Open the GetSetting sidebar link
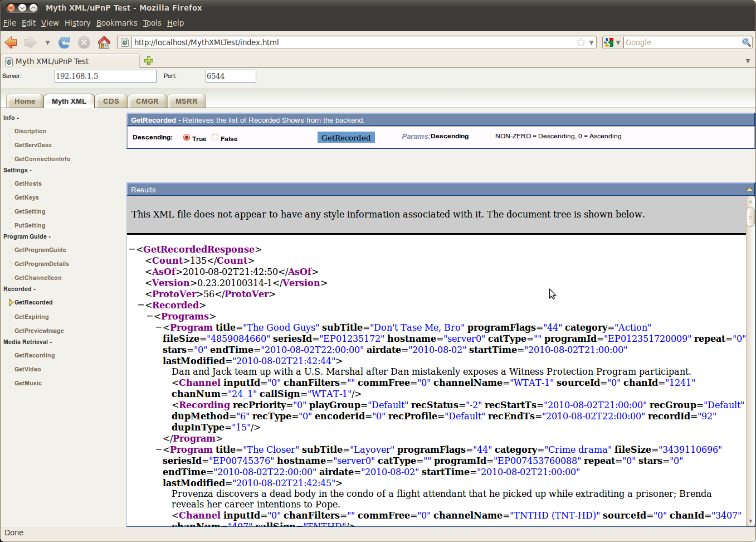The image size is (756, 542). (x=30, y=212)
